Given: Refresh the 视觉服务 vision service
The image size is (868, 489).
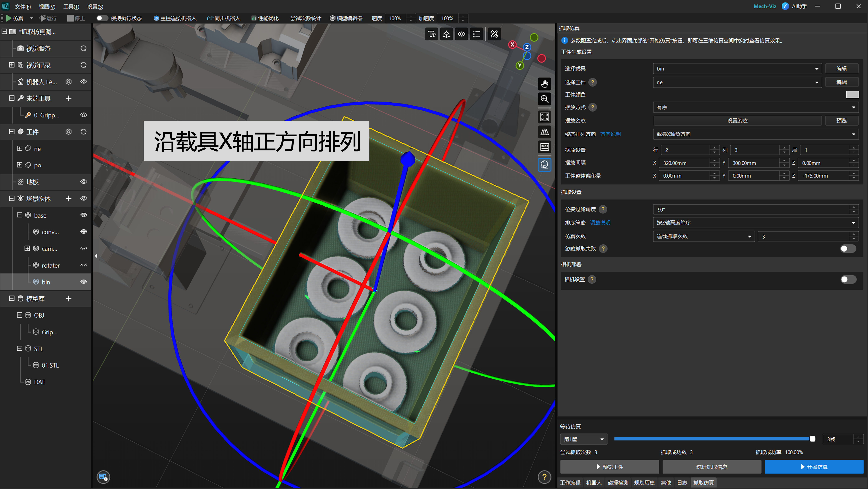Looking at the screenshot, I should click(x=83, y=49).
